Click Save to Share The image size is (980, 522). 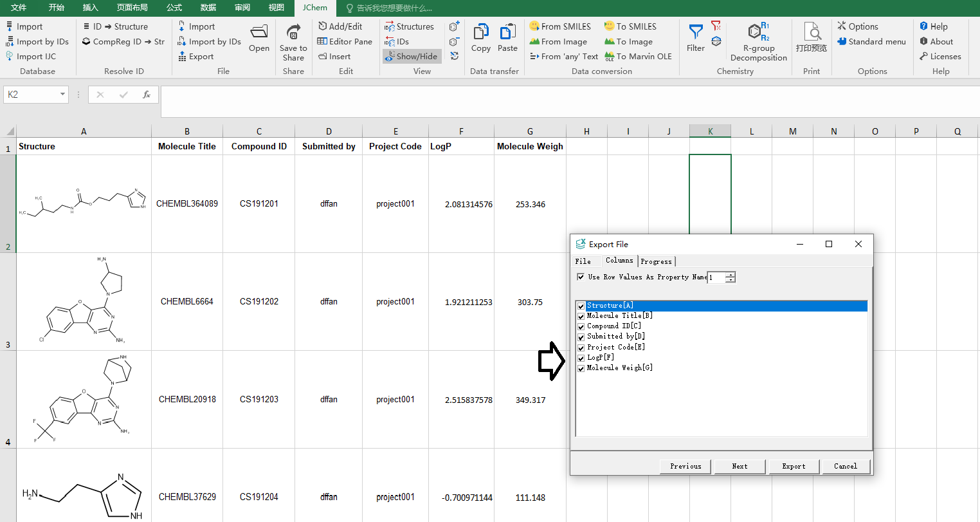coord(293,42)
